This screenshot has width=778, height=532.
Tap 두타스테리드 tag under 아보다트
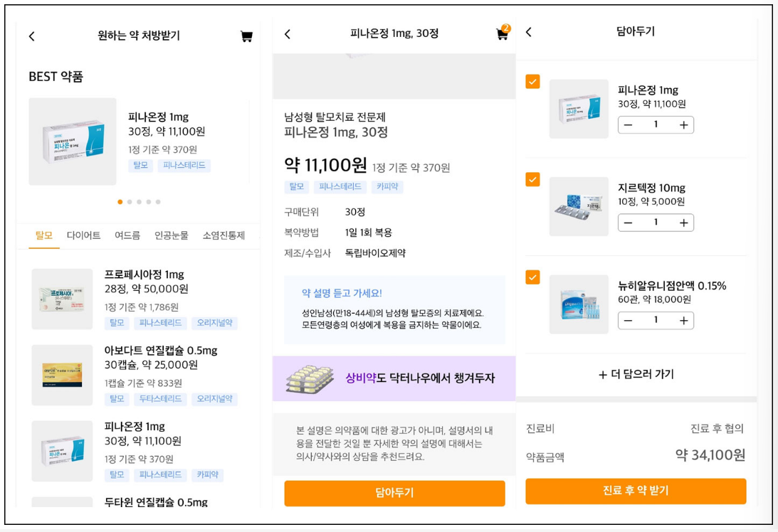tap(160, 398)
